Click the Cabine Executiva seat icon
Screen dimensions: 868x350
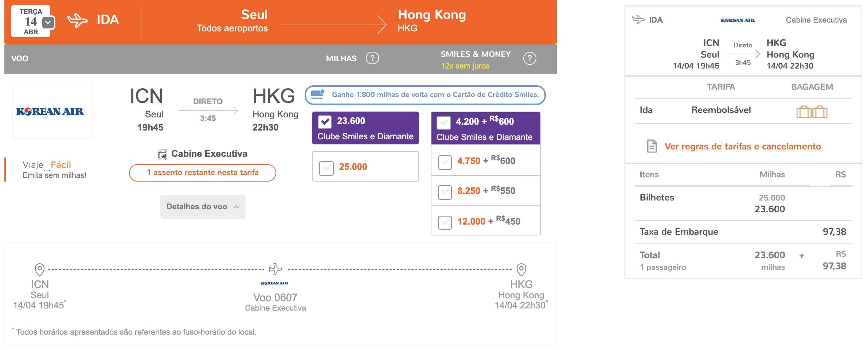coord(163,155)
